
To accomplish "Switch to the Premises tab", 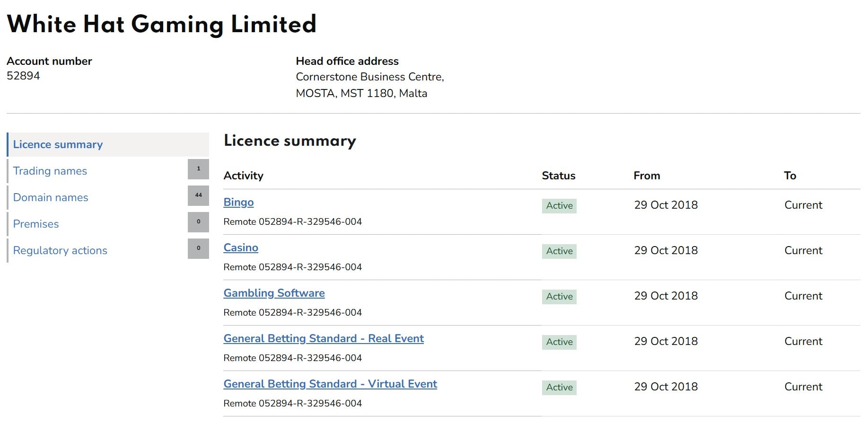I will [x=36, y=224].
